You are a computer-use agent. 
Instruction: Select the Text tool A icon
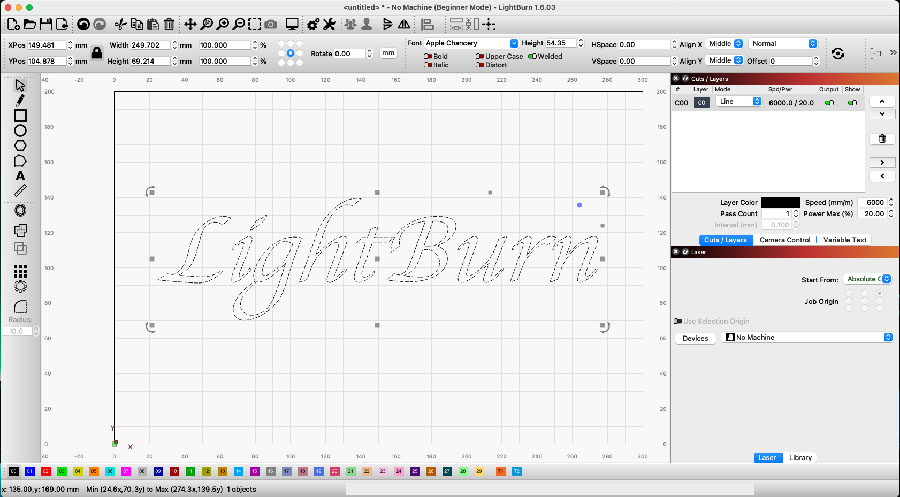tap(20, 176)
